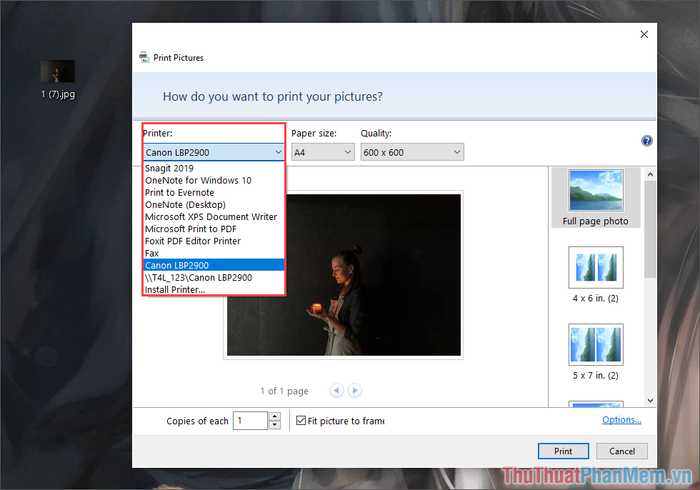
Task: Collapse the Printer dropdown showing Canon LBP2900
Action: click(x=214, y=152)
